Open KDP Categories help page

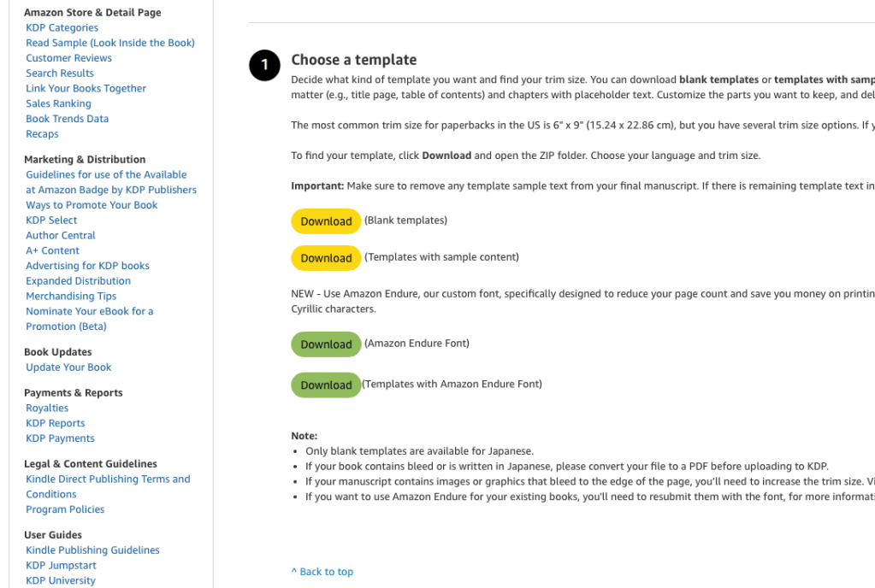(x=62, y=28)
